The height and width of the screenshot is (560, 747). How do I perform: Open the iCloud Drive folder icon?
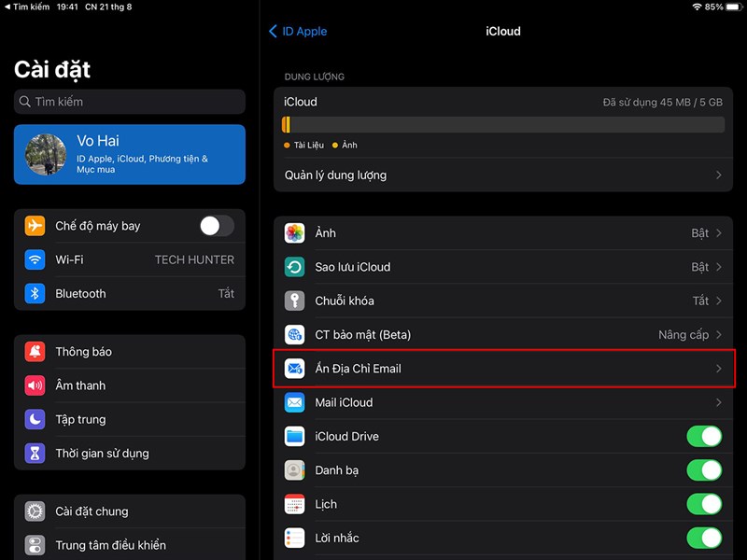[x=296, y=436]
